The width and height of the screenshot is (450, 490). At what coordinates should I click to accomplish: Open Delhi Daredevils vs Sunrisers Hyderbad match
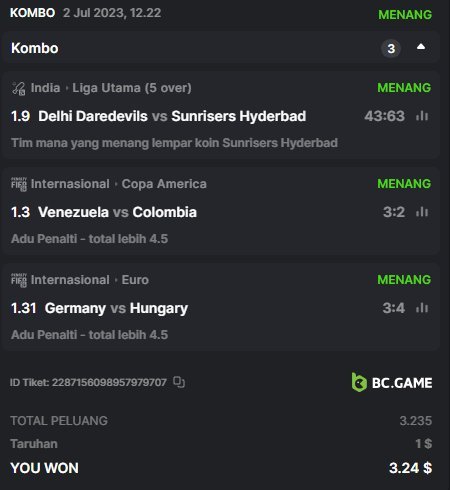tap(172, 116)
